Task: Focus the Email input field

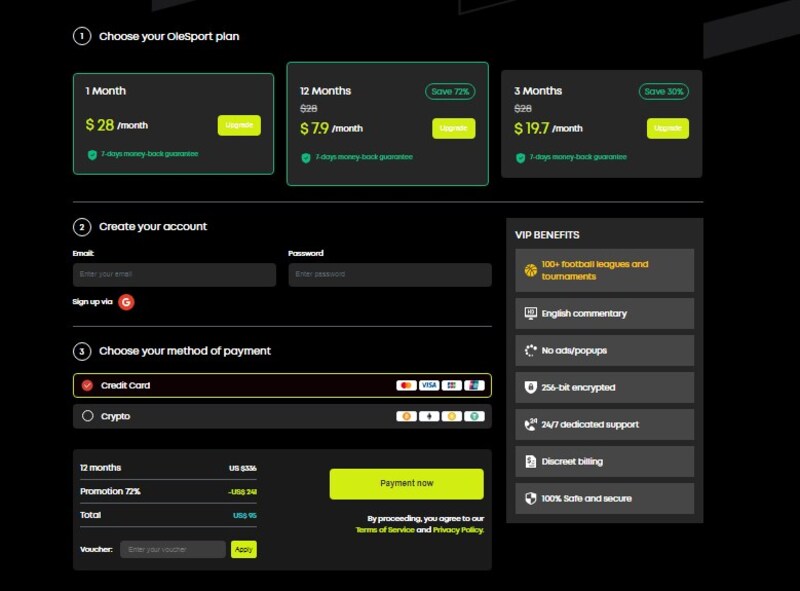Action: click(x=174, y=274)
